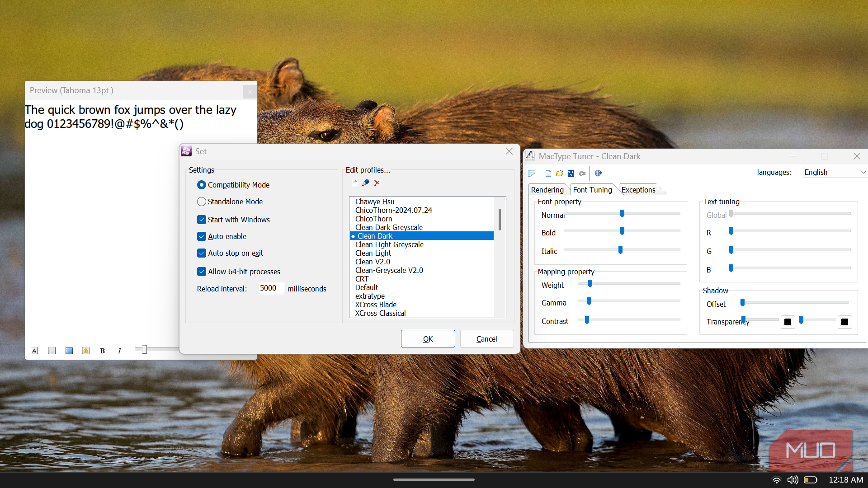Click OK in the Set dialog

pyautogui.click(x=428, y=339)
